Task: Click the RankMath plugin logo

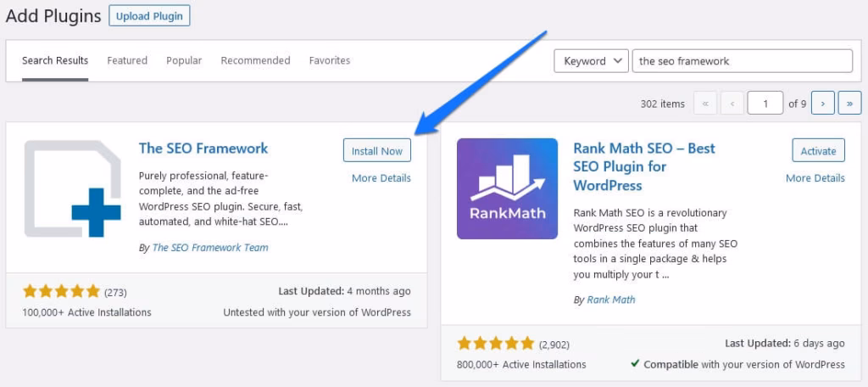Action: (x=507, y=188)
